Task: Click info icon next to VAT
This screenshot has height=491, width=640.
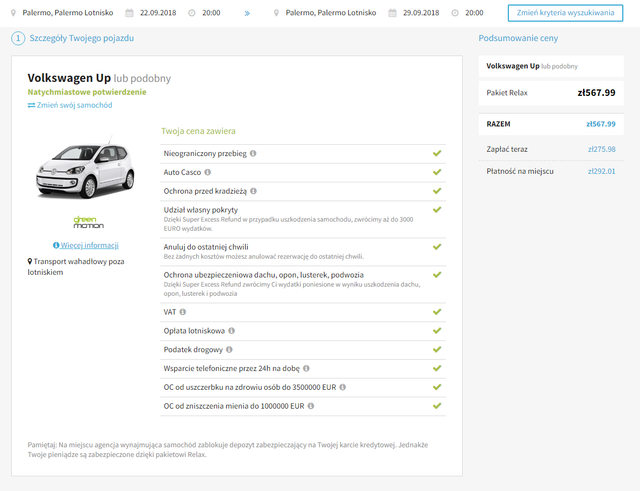Action: click(182, 312)
